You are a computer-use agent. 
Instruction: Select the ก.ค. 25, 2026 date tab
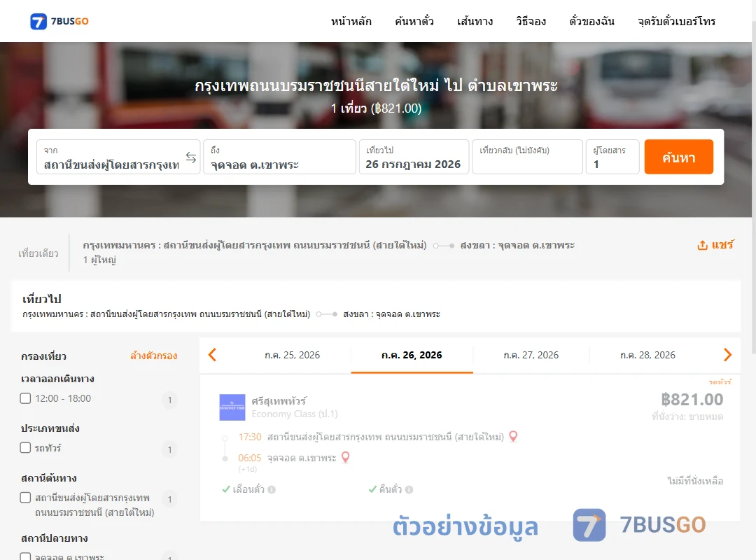coord(292,355)
